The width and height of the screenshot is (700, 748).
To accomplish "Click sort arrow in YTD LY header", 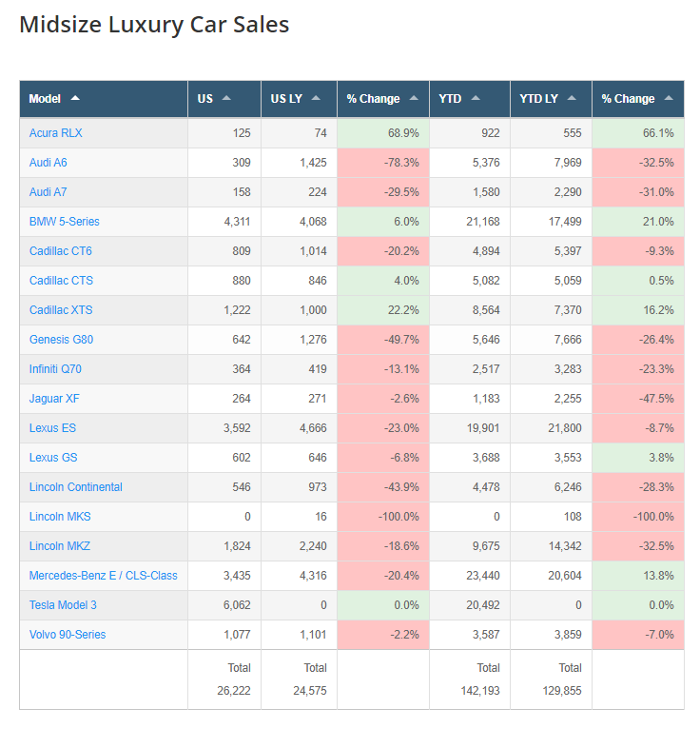I will [x=572, y=98].
